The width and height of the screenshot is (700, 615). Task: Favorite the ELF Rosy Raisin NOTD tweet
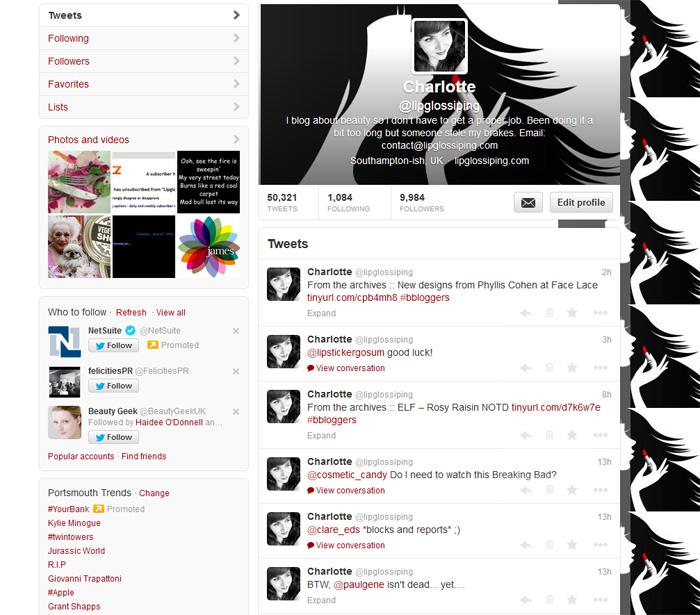(572, 435)
